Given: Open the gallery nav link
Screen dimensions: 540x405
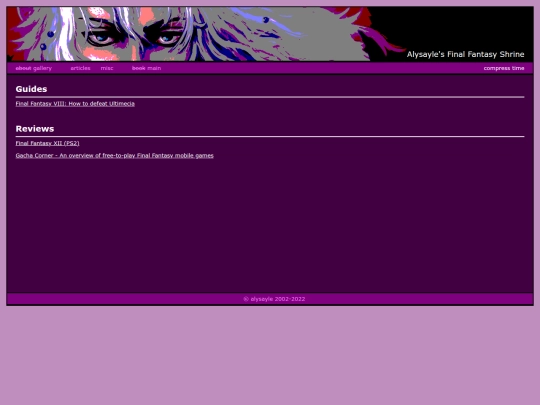Looking at the screenshot, I should [x=43, y=68].
